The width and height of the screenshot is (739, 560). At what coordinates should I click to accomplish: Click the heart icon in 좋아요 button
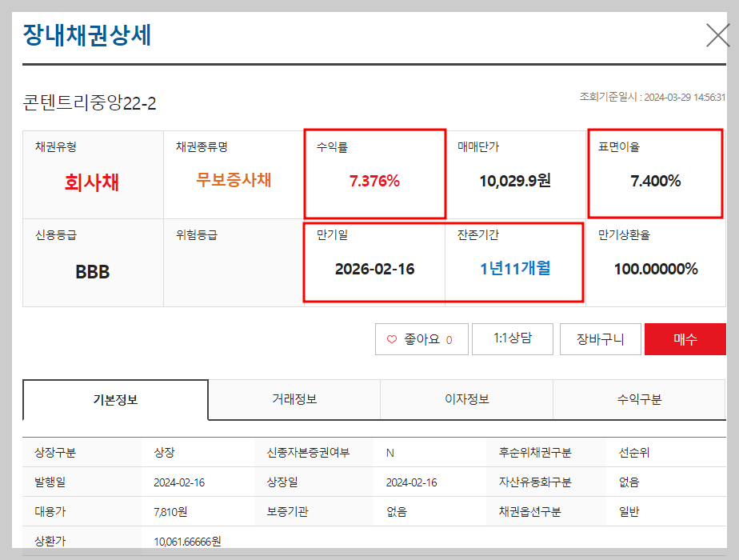[392, 339]
